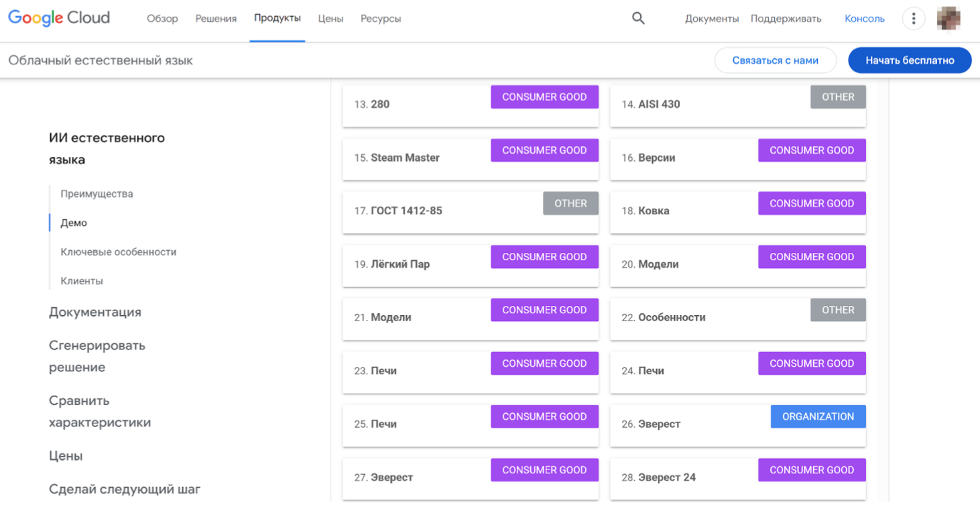Go to the Консоль link
The image size is (980, 507).
coord(864,19)
